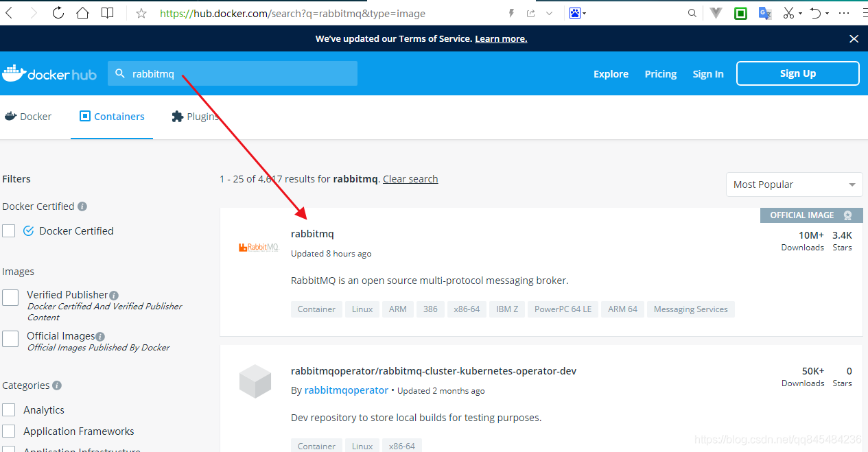Enable the Verified Publisher checkbox
Screen dimensions: 868x452
10,297
